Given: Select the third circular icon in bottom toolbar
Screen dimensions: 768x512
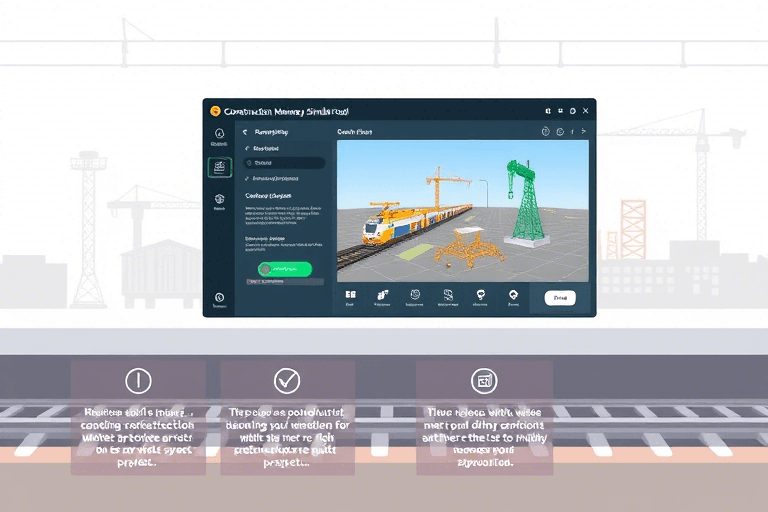Looking at the screenshot, I should (x=416, y=295).
